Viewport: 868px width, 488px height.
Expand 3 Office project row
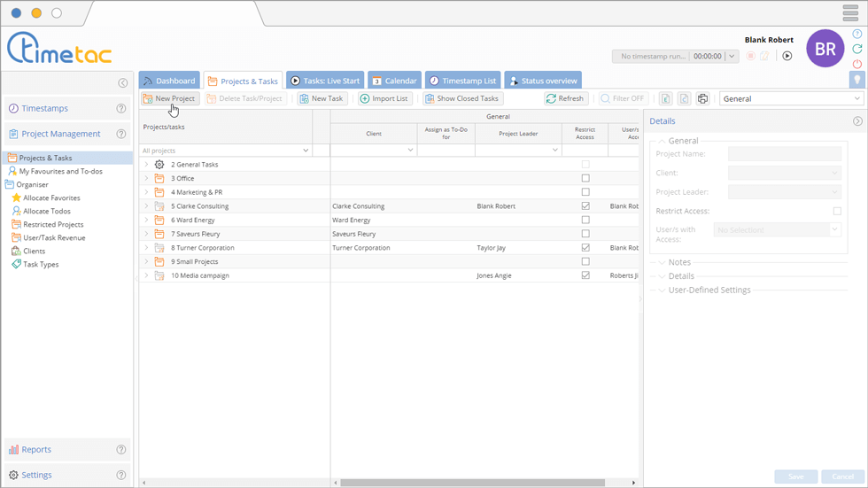146,178
